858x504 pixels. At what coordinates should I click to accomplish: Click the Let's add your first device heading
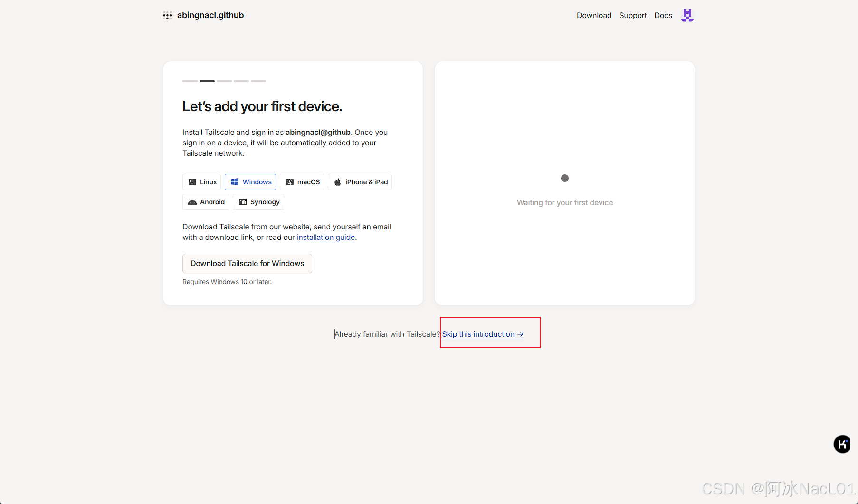(262, 106)
